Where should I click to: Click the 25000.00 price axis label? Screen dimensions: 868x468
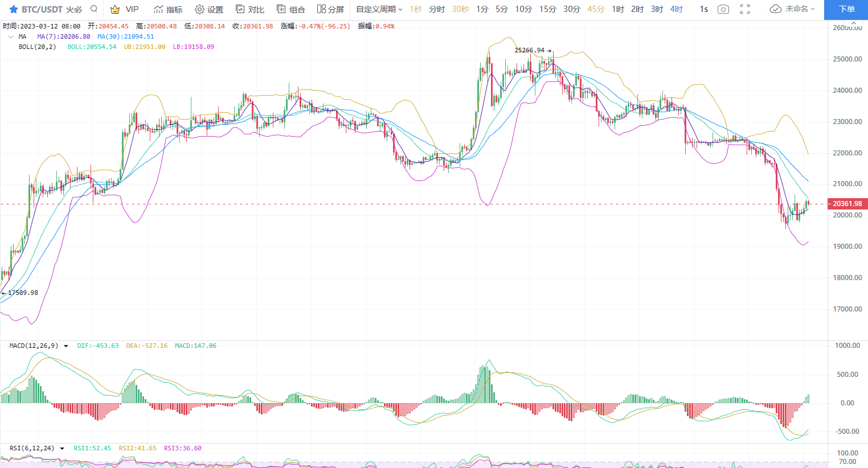coord(847,59)
